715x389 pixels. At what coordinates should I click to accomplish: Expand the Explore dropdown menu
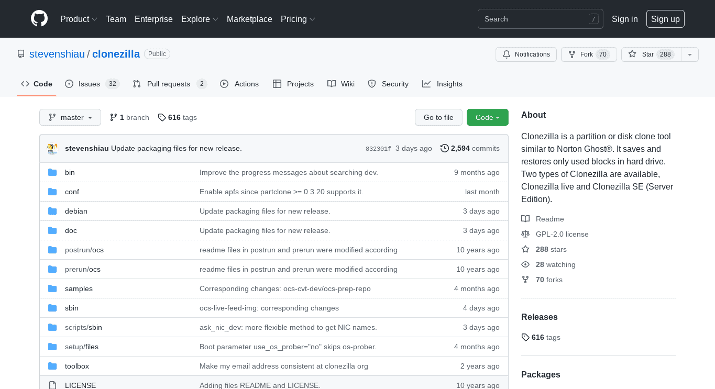click(x=199, y=19)
